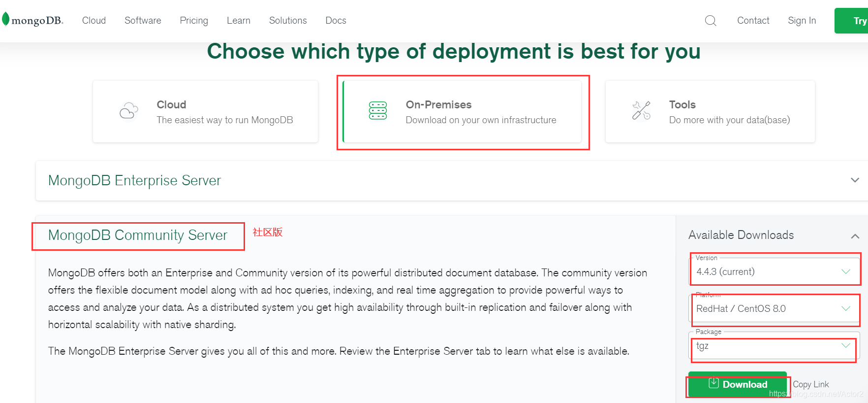Click the Copy Link text
This screenshot has height=403, width=868.
[811, 384]
